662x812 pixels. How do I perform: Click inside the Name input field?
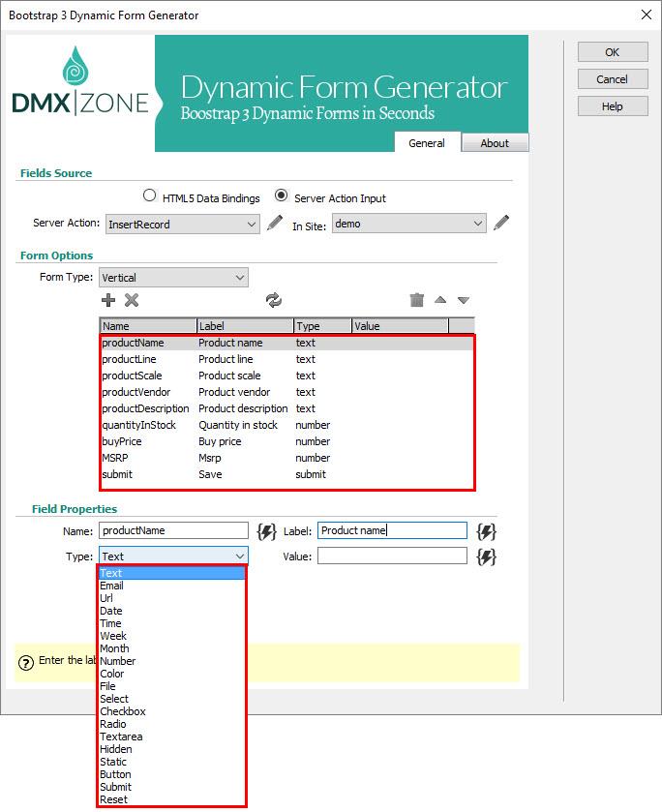173,530
